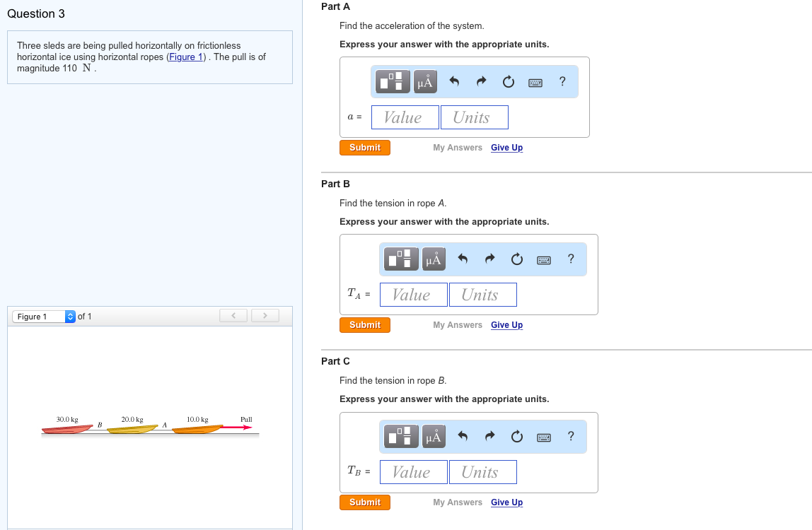Show keyboard shortcuts in Part B toolbar
The width and height of the screenshot is (812, 530).
[x=544, y=259]
